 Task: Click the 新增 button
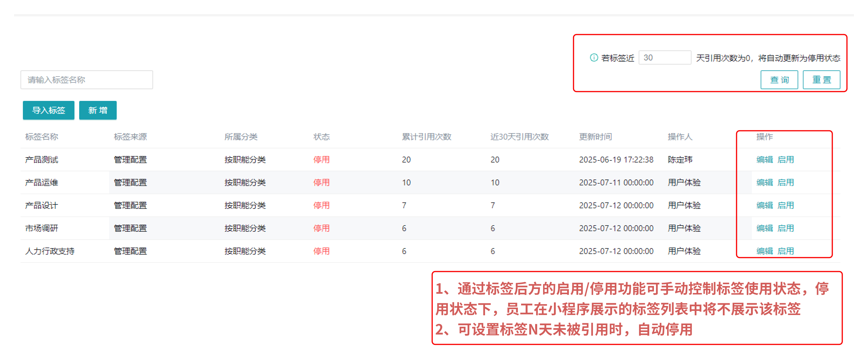[98, 110]
